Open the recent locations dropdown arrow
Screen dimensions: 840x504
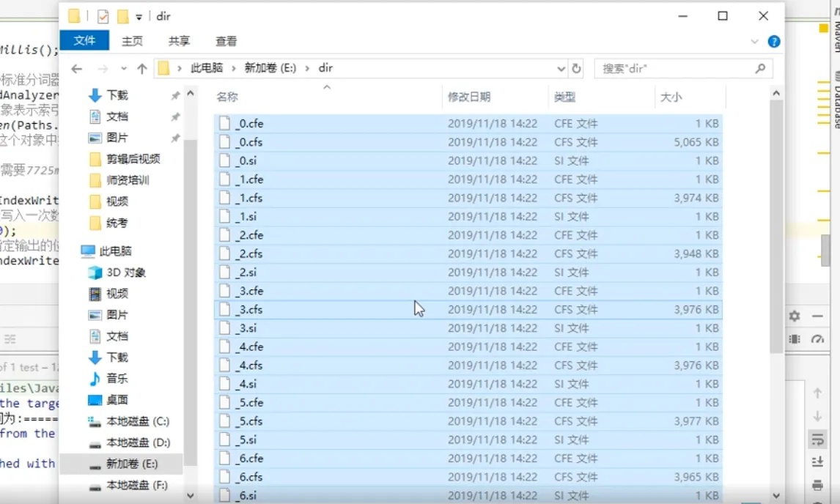click(x=124, y=69)
